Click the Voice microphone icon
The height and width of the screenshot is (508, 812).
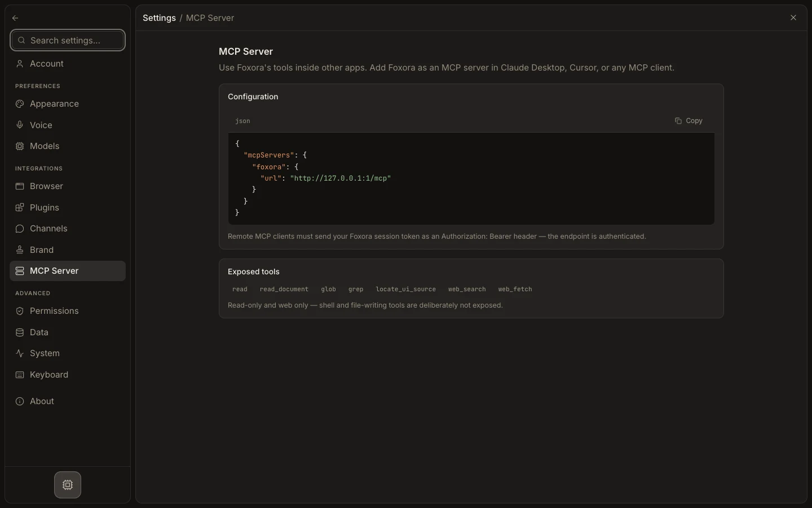pos(20,125)
